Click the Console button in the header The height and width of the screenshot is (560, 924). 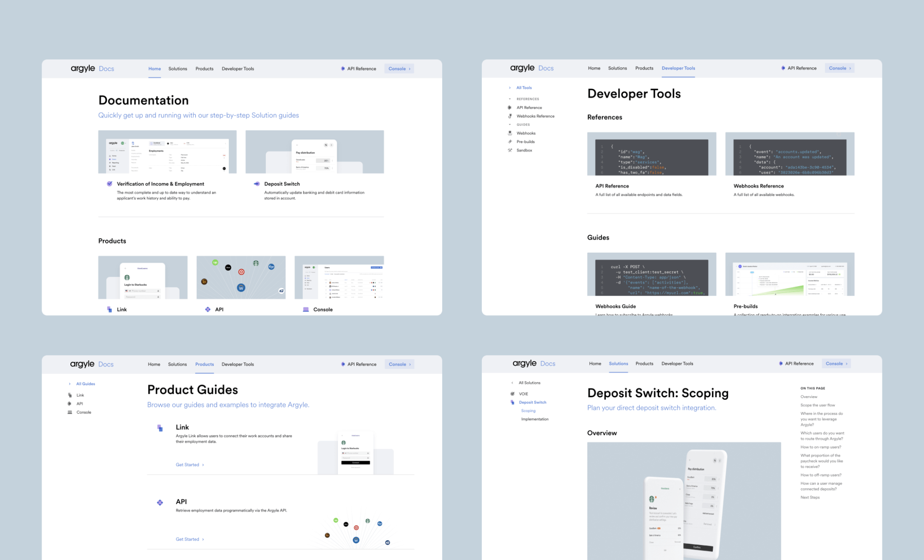pos(399,68)
